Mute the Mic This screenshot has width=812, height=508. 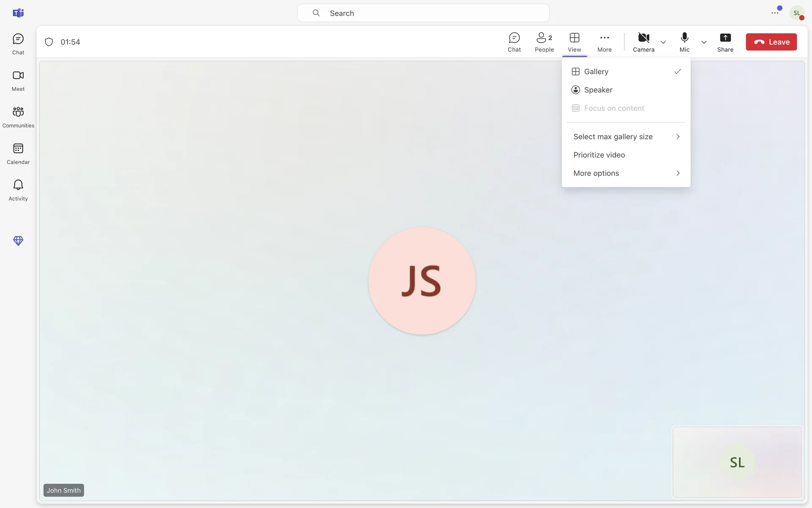(x=684, y=42)
